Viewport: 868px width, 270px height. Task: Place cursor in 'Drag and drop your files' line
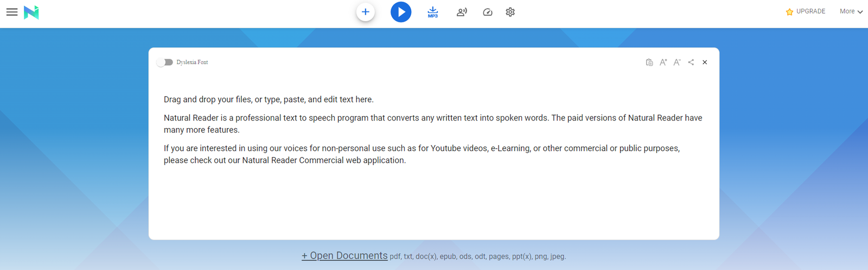point(269,99)
